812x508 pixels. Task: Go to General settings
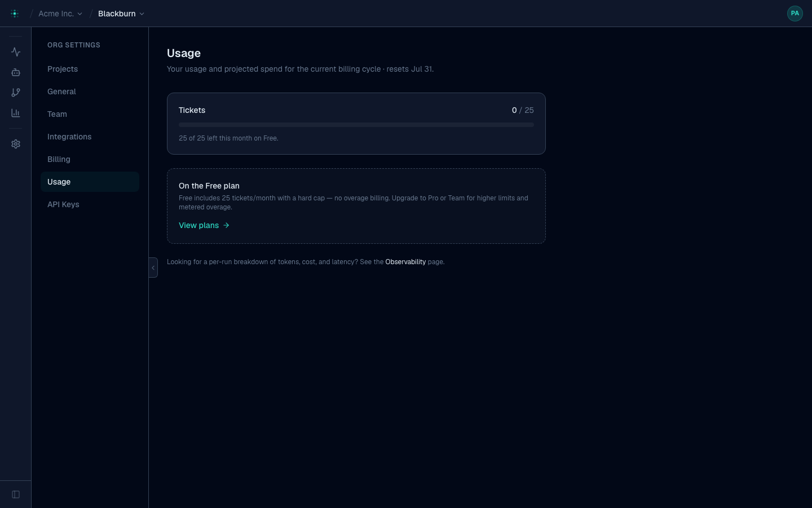pos(90,91)
